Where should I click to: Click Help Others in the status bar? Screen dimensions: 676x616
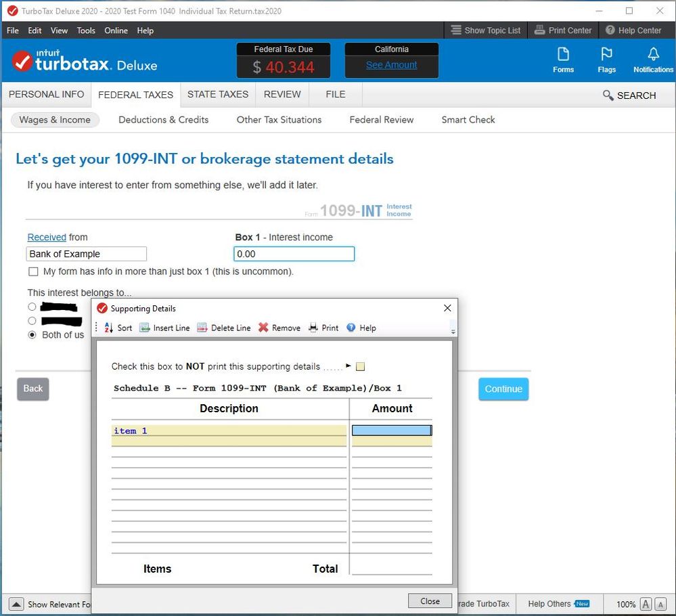tap(549, 604)
